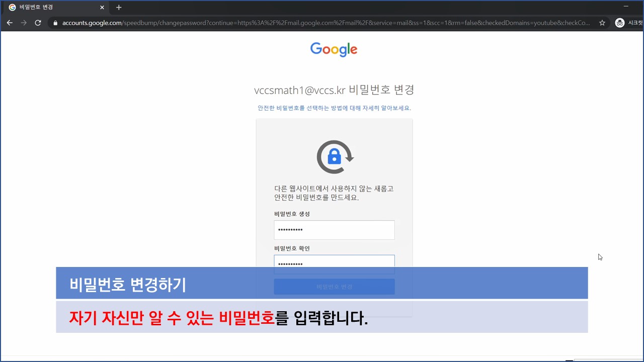Click the 비밀번호 확인 label

point(292,248)
